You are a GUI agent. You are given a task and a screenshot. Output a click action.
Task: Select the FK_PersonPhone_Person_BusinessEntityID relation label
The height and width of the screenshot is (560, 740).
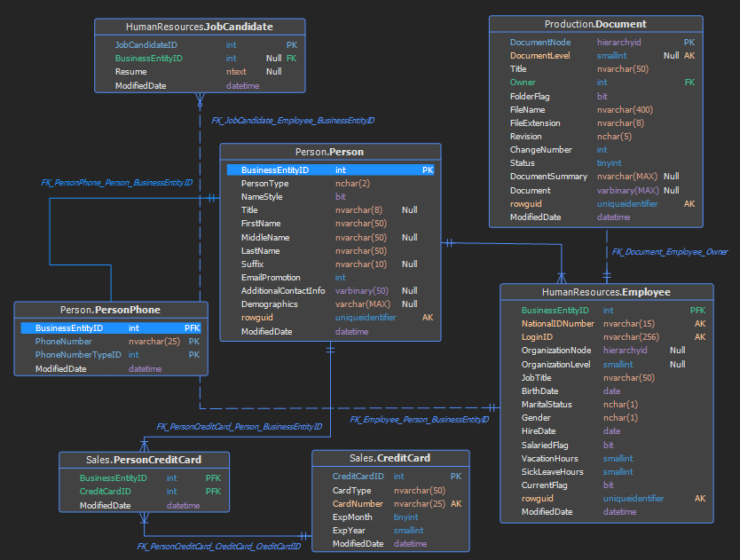[116, 183]
